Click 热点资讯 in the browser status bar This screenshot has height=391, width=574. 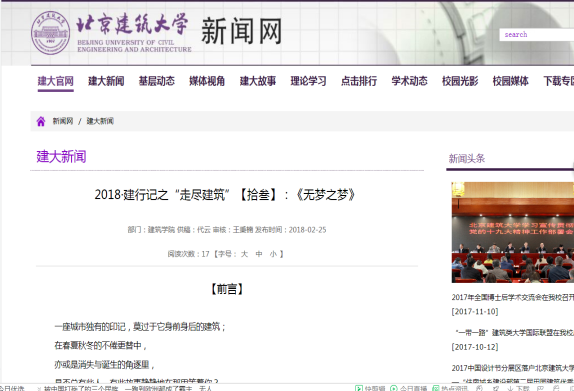coord(451,388)
